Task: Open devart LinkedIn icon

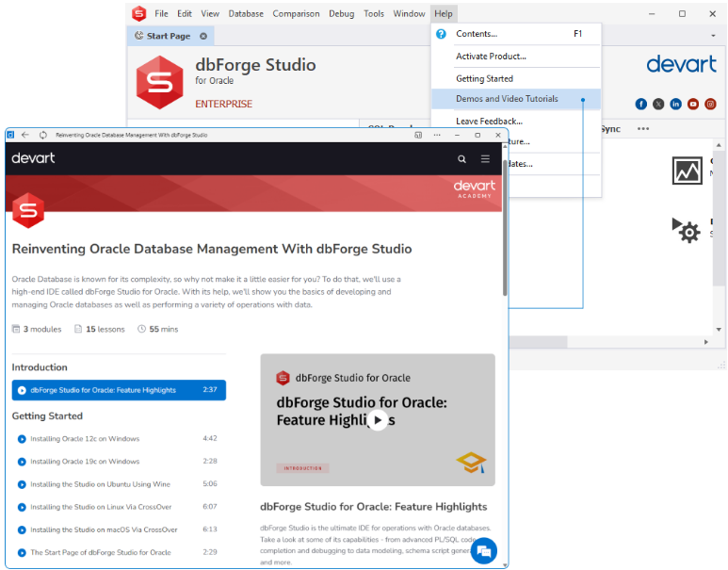Action: (x=675, y=104)
